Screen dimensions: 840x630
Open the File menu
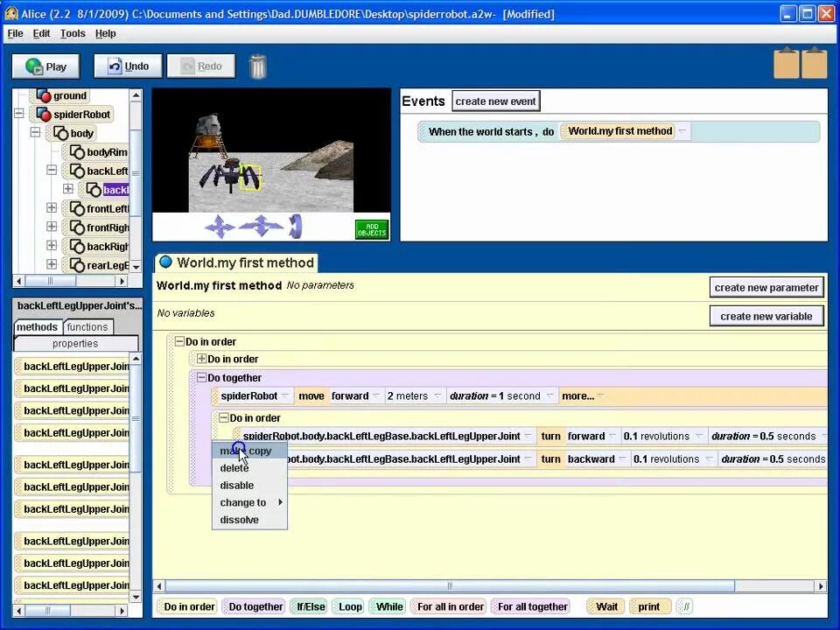coord(15,33)
